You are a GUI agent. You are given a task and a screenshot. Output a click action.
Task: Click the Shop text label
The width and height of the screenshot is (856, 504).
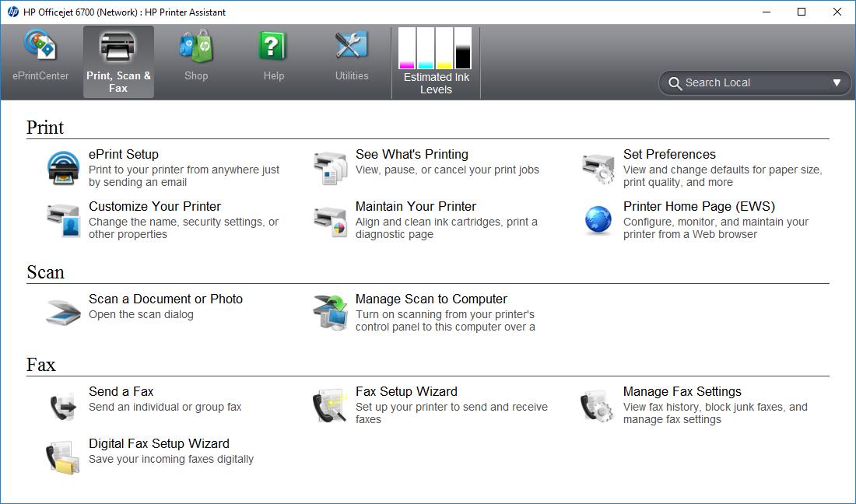click(196, 75)
